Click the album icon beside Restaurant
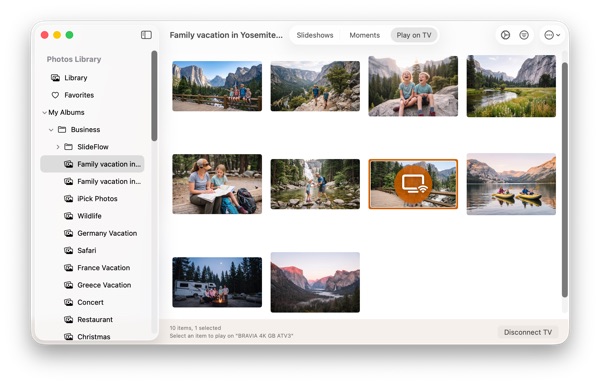The image size is (600, 385). pos(68,320)
